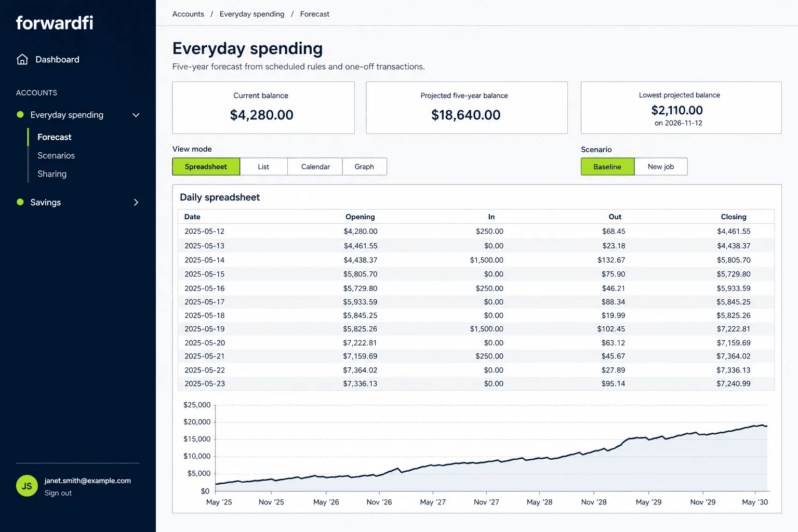This screenshot has width=798, height=532.
Task: Switch to Calendar view mode
Action: pos(315,167)
